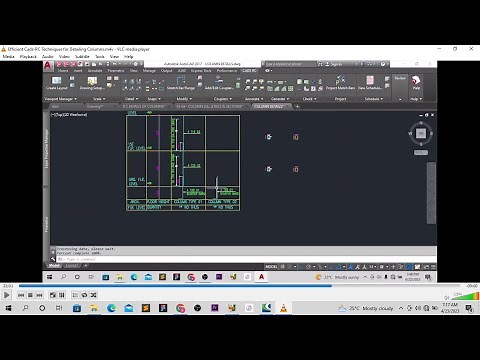Click the AutoCAD icon in recorded taskbar

[x=262, y=277]
